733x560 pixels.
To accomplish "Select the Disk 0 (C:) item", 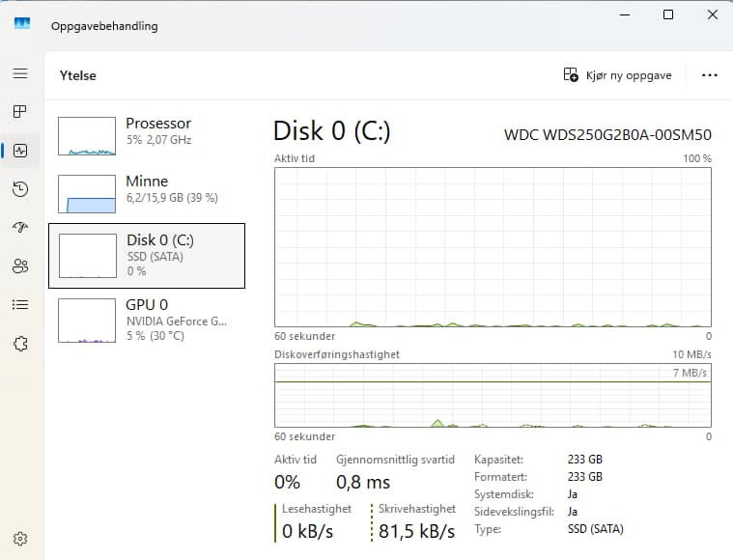I will tap(147, 256).
